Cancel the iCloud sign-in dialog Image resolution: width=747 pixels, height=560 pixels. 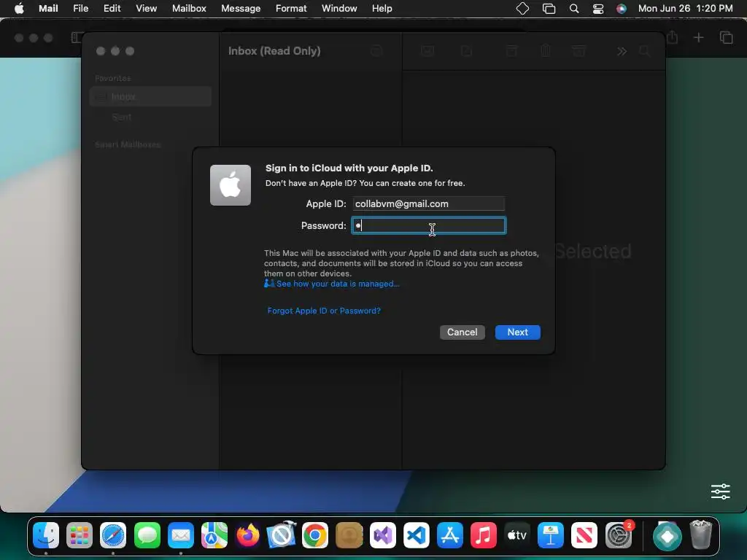point(462,332)
